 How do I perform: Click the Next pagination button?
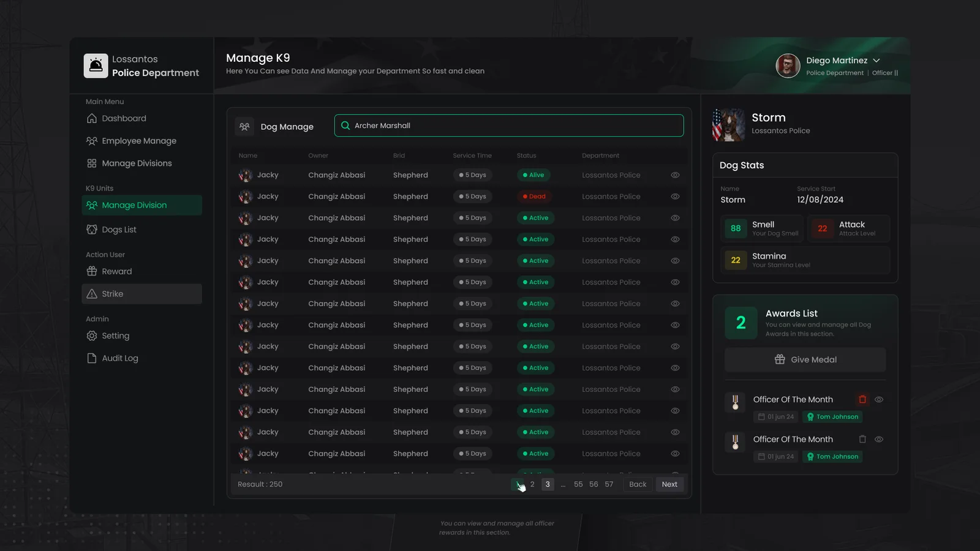[669, 484]
